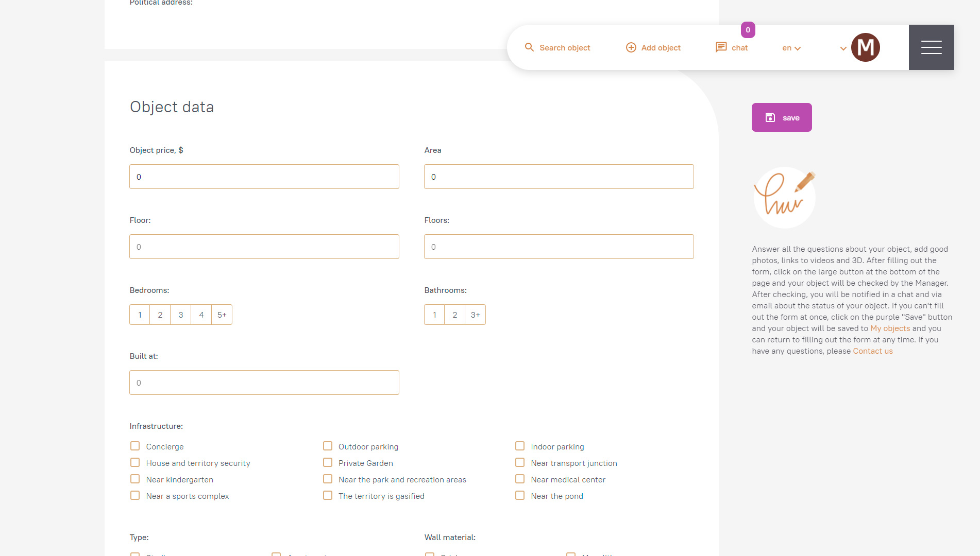The height and width of the screenshot is (556, 980).
Task: Follow the Contact us link
Action: click(872, 351)
